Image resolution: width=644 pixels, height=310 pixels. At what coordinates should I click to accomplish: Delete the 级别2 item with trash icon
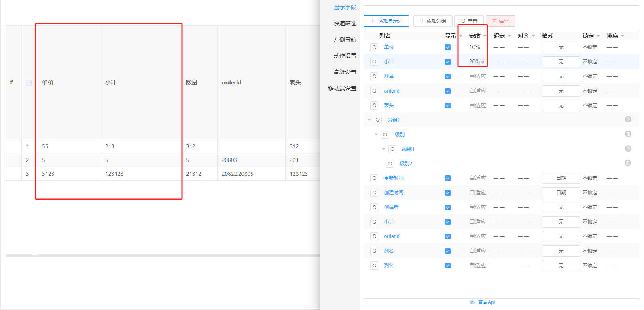point(628,163)
